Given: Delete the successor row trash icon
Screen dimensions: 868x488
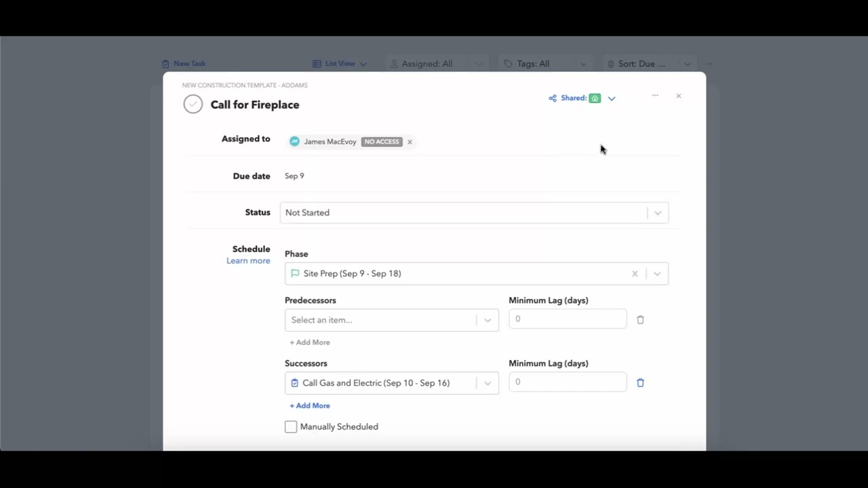Looking at the screenshot, I should click(640, 382).
